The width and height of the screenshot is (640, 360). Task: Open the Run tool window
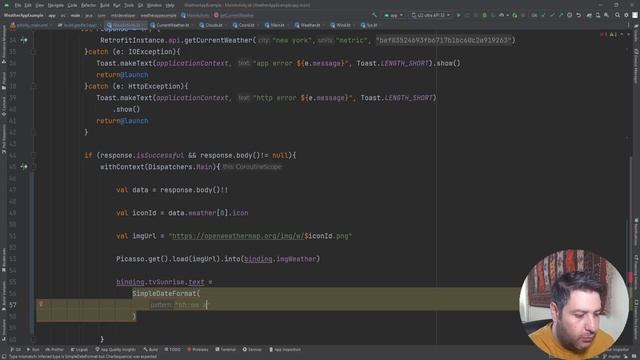point(33,349)
